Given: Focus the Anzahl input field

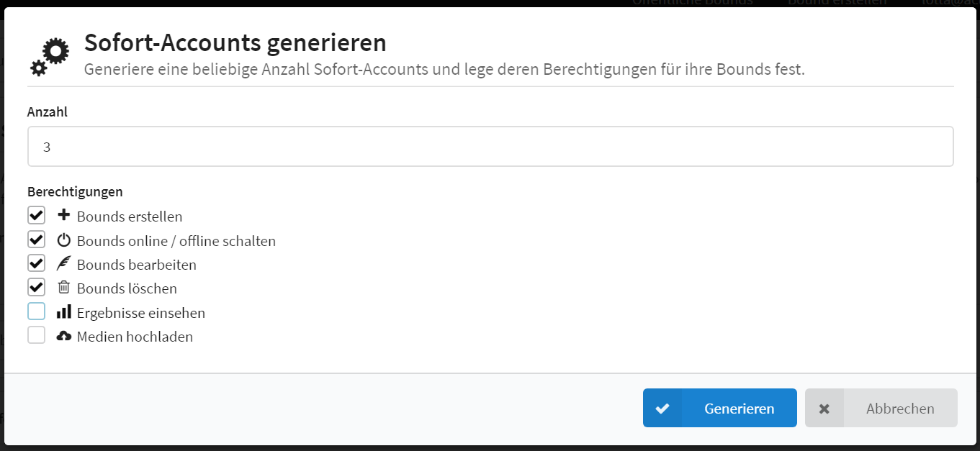Looking at the screenshot, I should pyautogui.click(x=490, y=147).
